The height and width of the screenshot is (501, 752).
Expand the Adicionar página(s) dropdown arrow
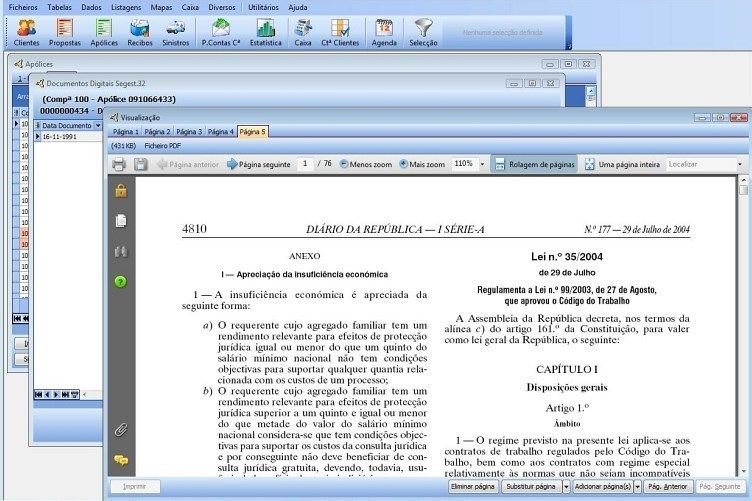(639, 487)
